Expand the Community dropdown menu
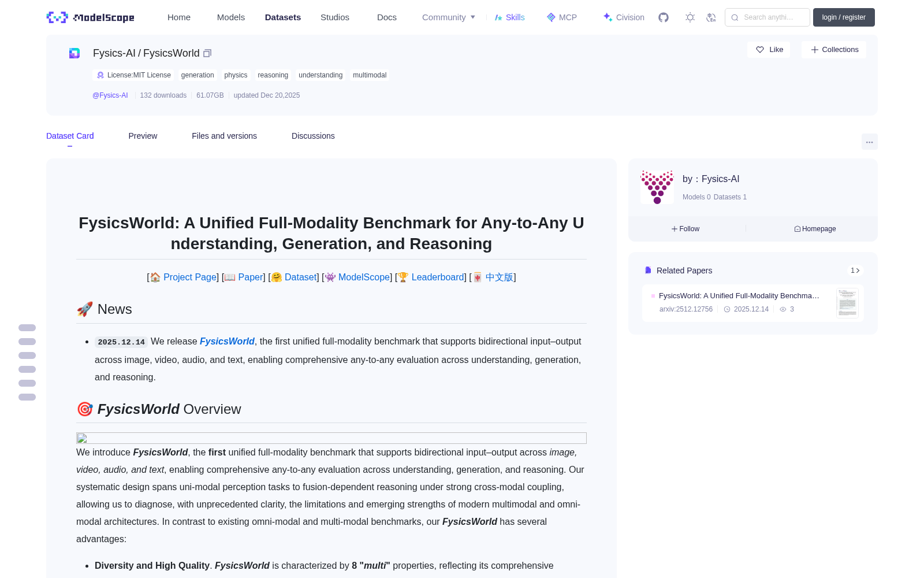The width and height of the screenshot is (924, 578). pyautogui.click(x=449, y=17)
